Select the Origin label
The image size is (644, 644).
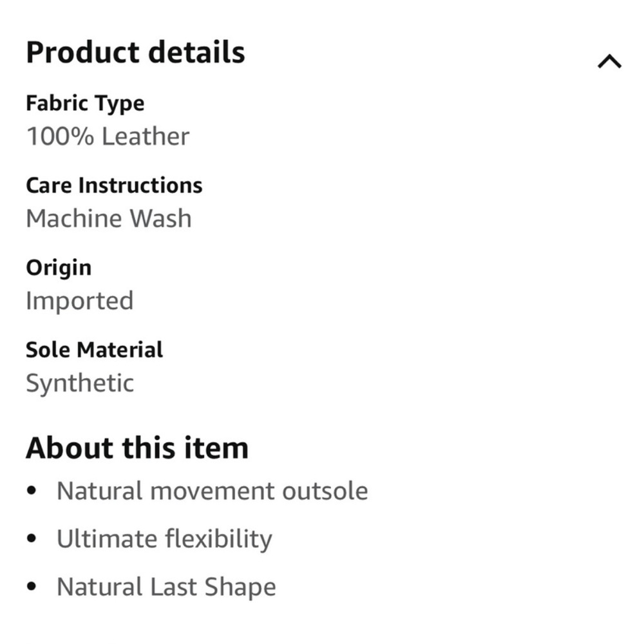point(59,268)
